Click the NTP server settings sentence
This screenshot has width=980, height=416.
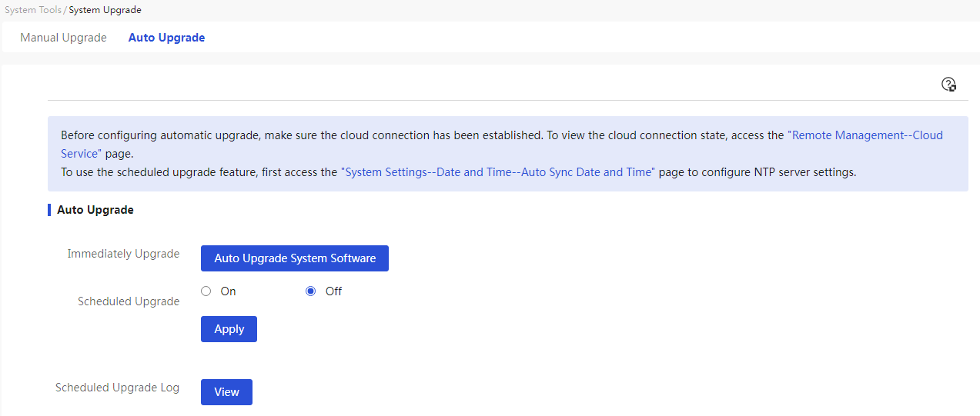(459, 172)
